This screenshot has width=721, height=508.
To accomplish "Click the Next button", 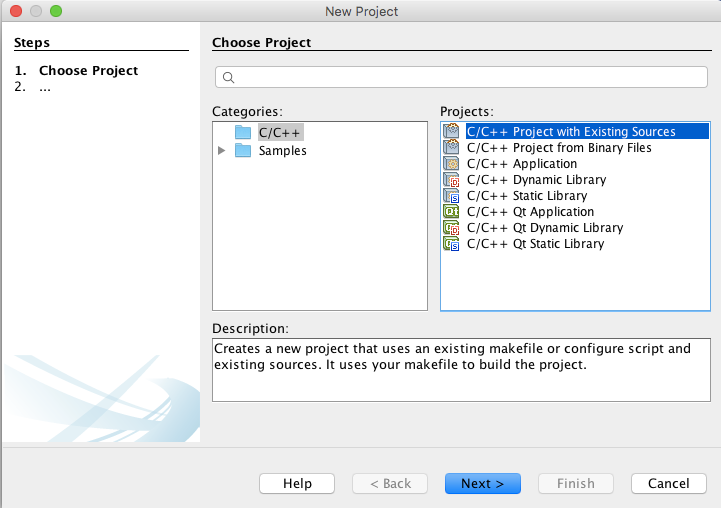I will point(482,484).
